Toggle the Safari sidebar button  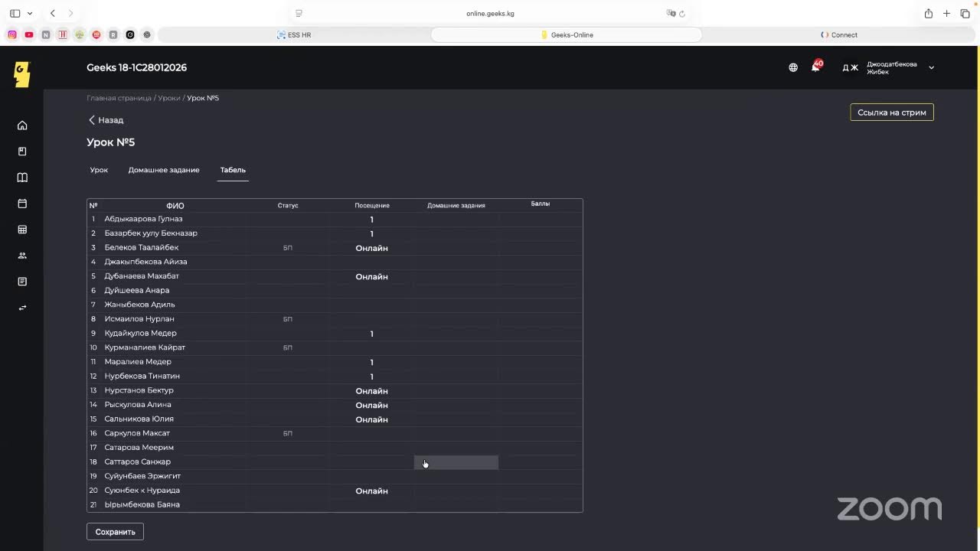(15, 13)
